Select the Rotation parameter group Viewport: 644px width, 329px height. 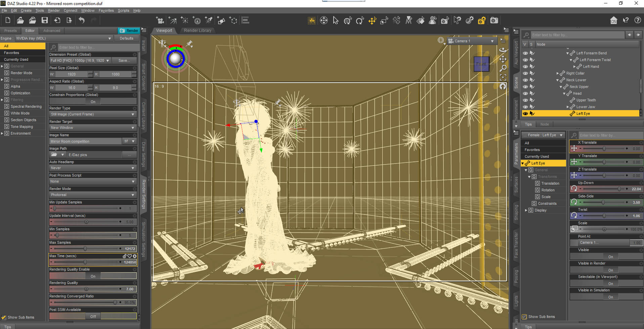click(548, 190)
